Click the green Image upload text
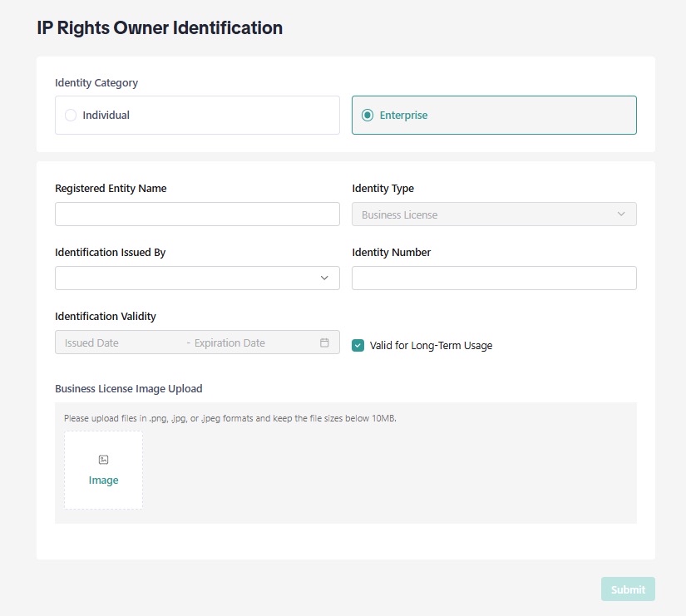This screenshot has width=686, height=616. 104,480
